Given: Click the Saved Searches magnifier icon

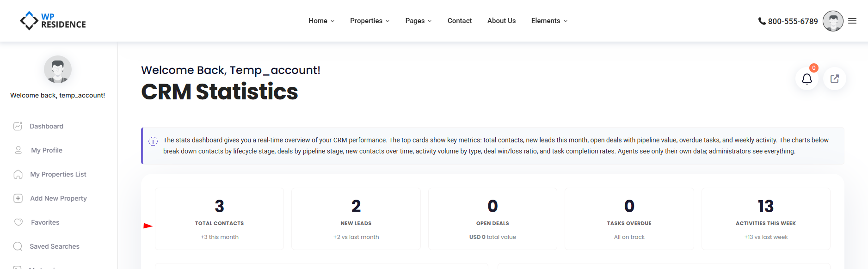Looking at the screenshot, I should (x=18, y=246).
